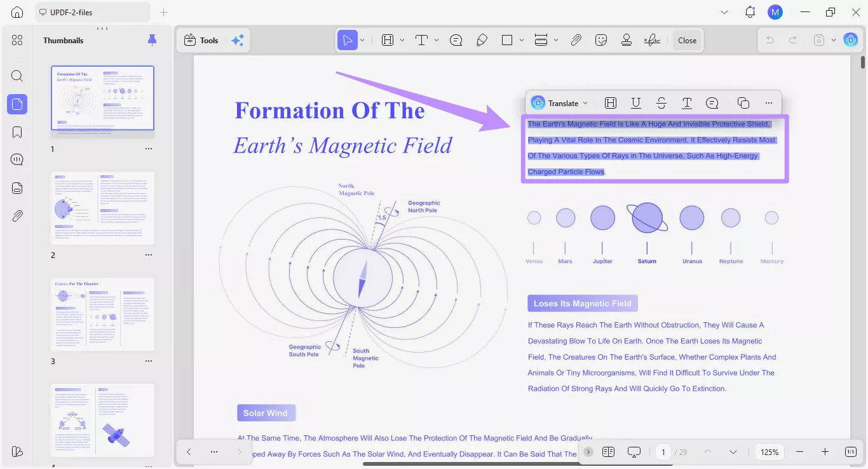
Task: Apply strikethrough in the floating toolbar
Action: tap(661, 102)
